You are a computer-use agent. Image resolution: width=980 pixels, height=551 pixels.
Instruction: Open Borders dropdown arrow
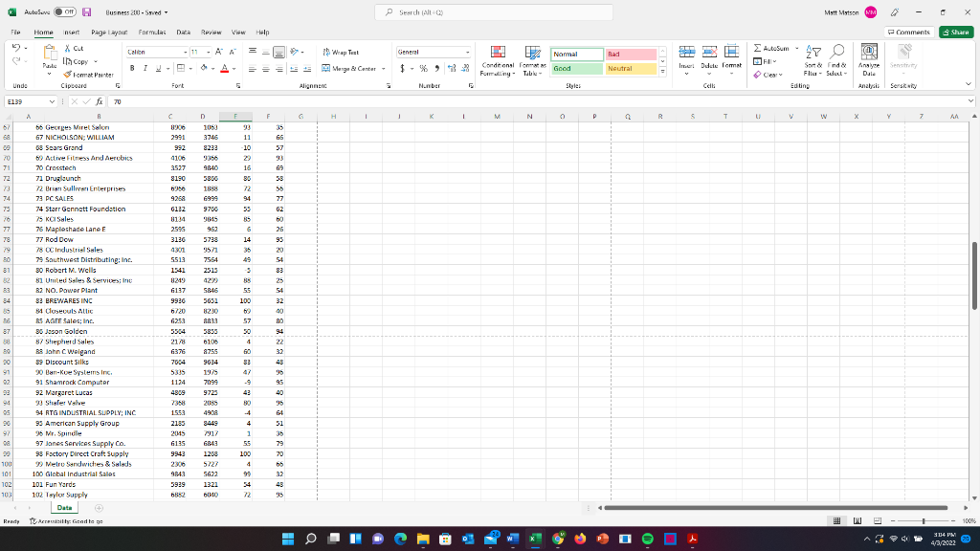(x=190, y=69)
